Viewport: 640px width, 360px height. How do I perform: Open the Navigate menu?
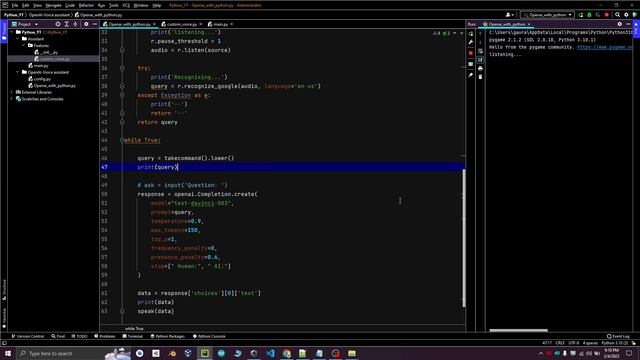click(x=53, y=5)
